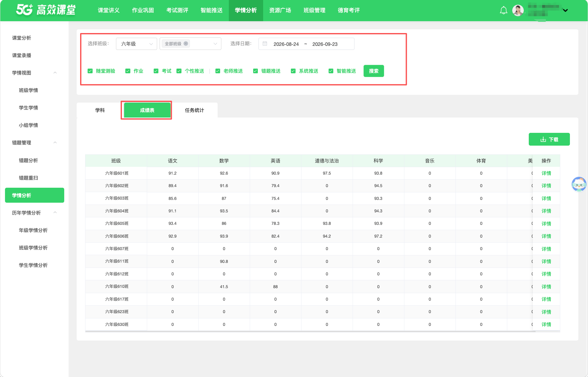Viewport: 588px width, 377px height.
Task: Click the table horizontal scrollbar
Action: pyautogui.click(x=310, y=331)
